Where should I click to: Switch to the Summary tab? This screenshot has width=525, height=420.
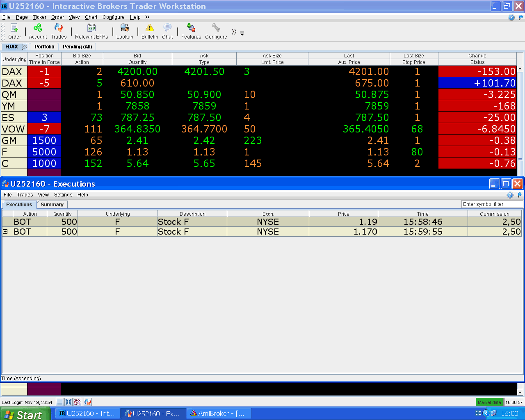52,205
